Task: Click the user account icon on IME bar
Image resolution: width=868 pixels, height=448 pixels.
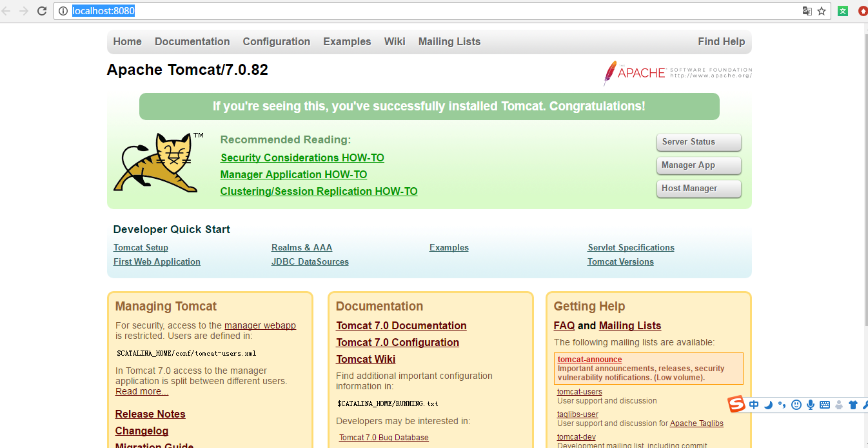Action: coord(839,405)
